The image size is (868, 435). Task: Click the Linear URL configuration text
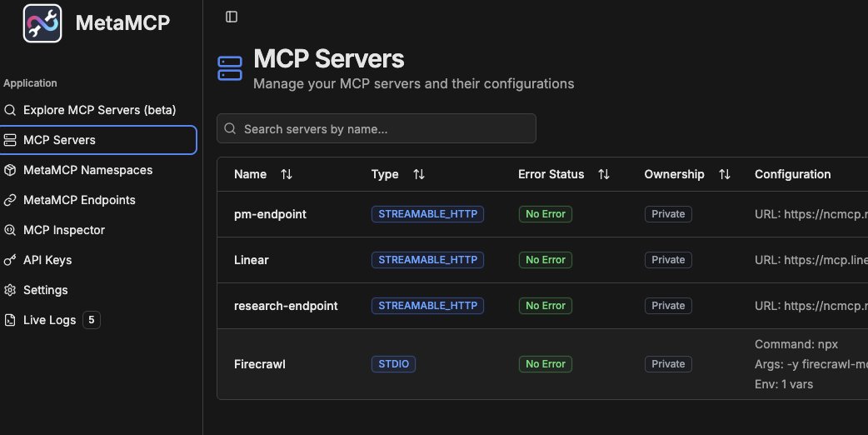(x=811, y=260)
